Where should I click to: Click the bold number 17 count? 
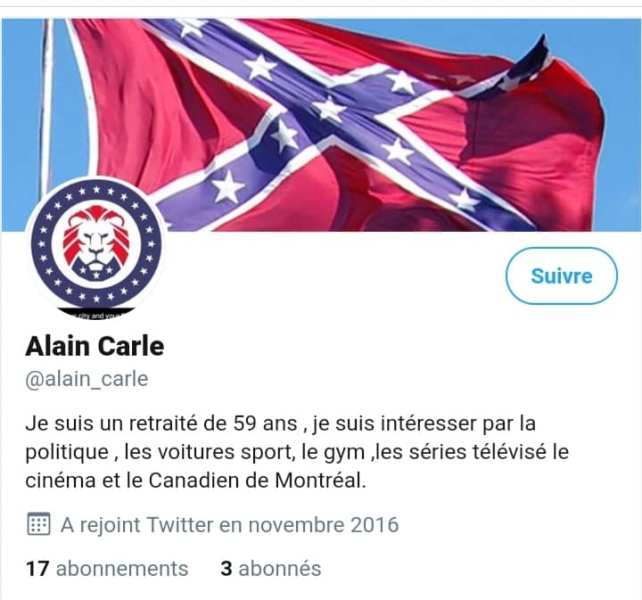click(37, 568)
